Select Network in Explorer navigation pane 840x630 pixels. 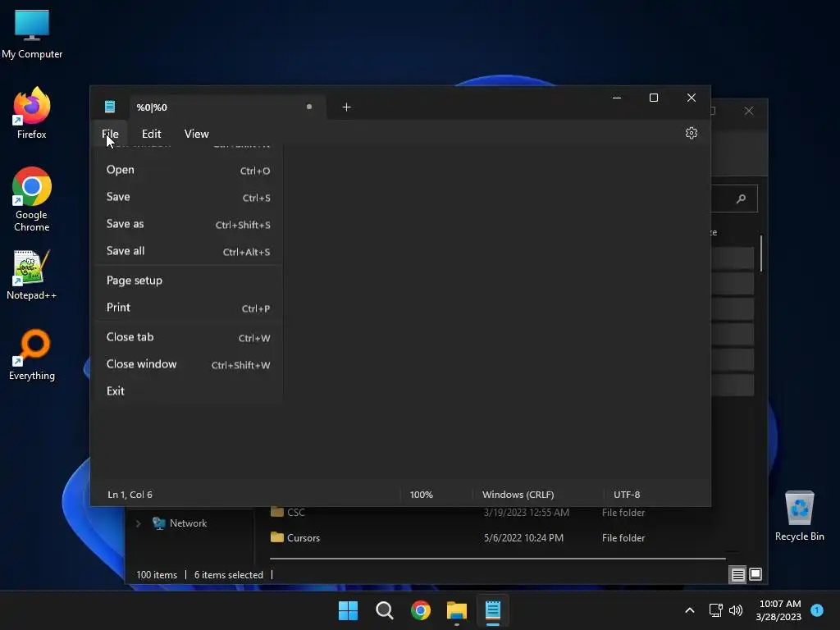pos(188,523)
